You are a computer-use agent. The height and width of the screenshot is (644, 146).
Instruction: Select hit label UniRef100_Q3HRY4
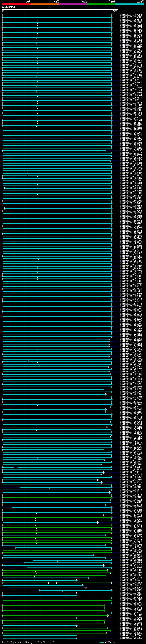131,27
